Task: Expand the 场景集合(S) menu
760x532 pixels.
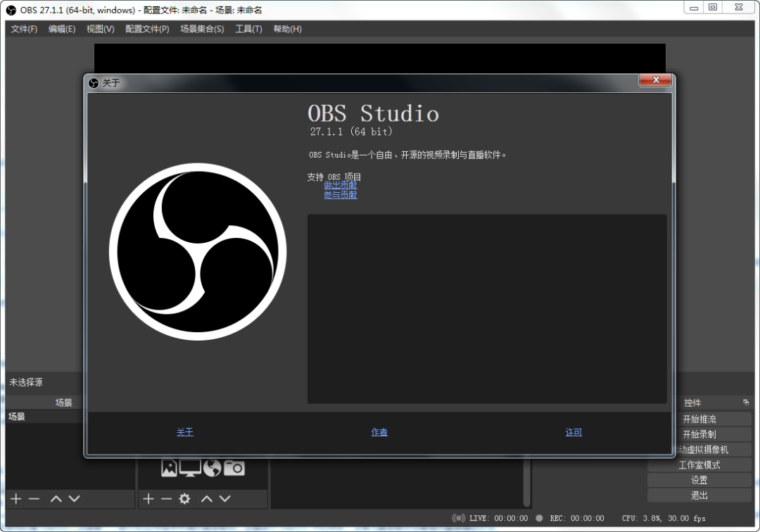Action: coord(202,29)
